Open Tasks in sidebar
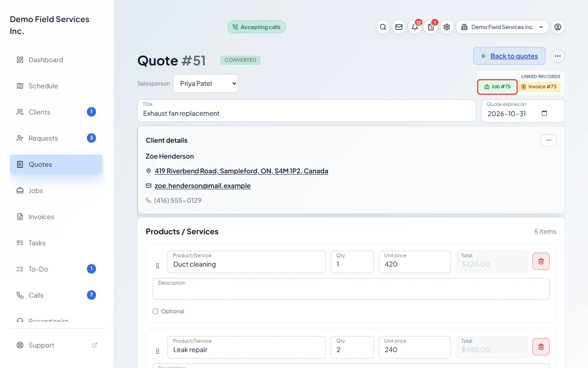The height and width of the screenshot is (368, 588). click(x=56, y=243)
